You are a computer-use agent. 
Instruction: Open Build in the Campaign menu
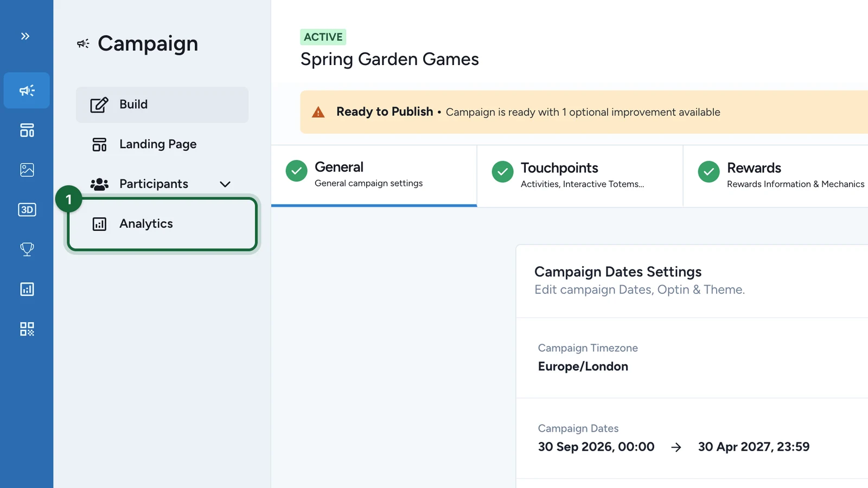pos(162,105)
